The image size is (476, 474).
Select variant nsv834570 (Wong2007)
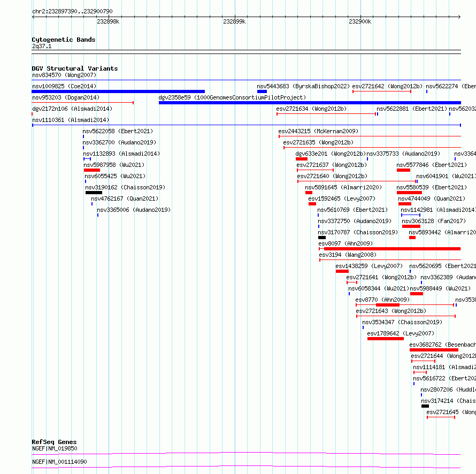[x=64, y=75]
